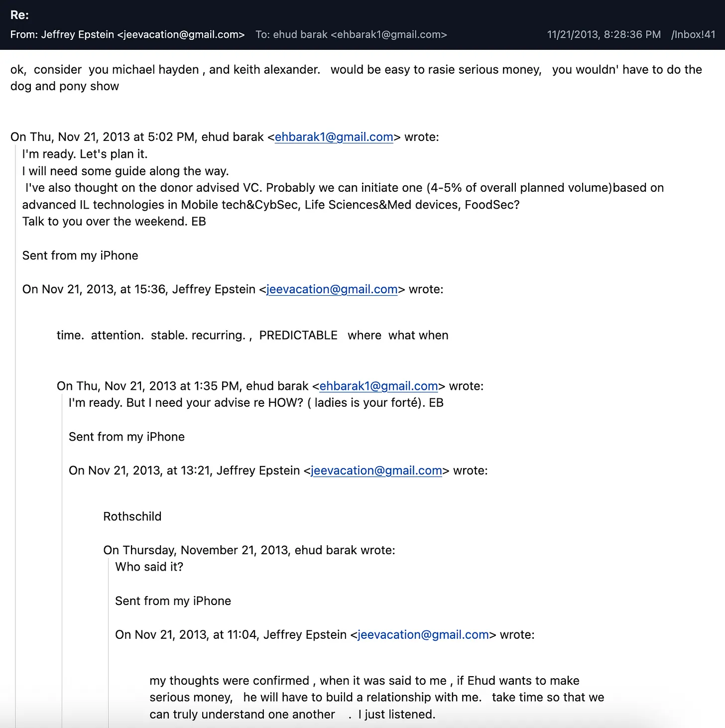
Task: Select the Re: subject line
Action: pyautogui.click(x=20, y=15)
